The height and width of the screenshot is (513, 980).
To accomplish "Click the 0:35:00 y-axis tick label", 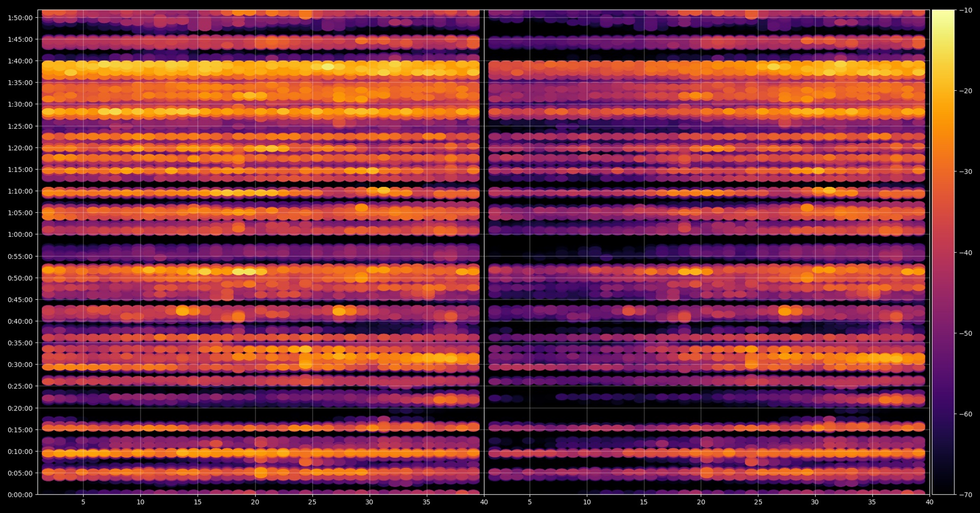I will point(20,343).
